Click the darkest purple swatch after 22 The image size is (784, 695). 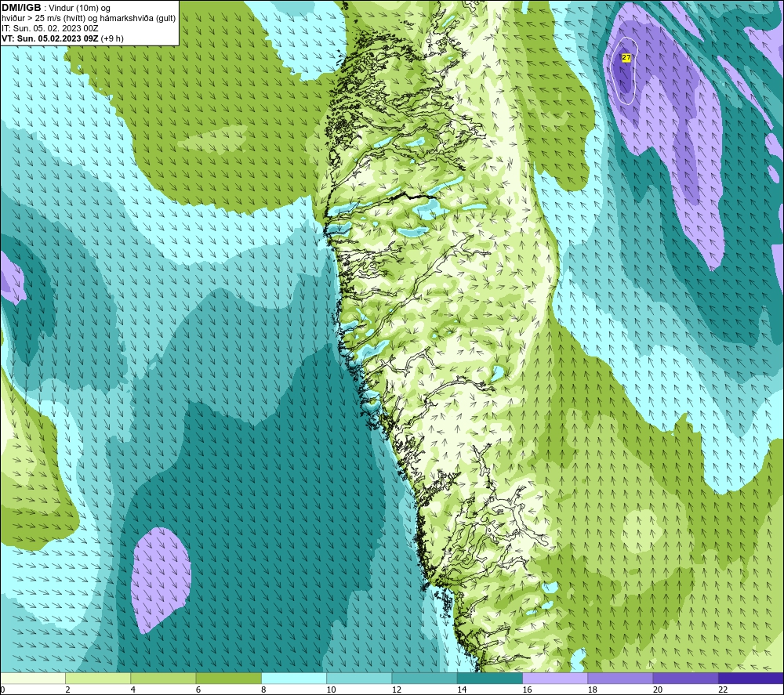751,679
